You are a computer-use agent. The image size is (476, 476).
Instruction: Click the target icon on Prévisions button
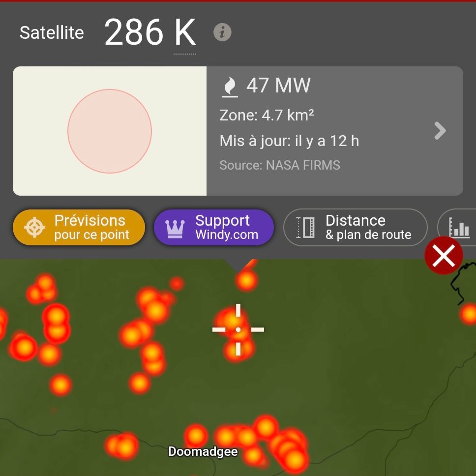coord(34,227)
